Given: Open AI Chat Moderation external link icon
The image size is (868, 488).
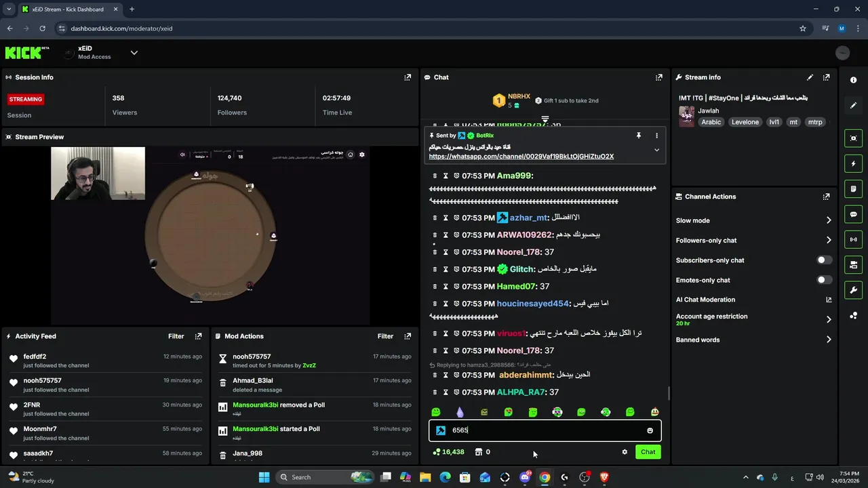Looking at the screenshot, I should point(828,300).
